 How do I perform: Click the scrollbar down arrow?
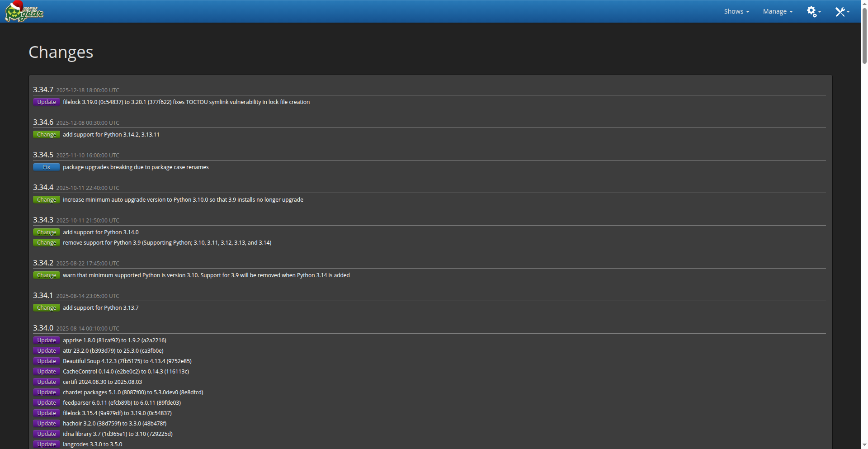[x=864, y=445]
